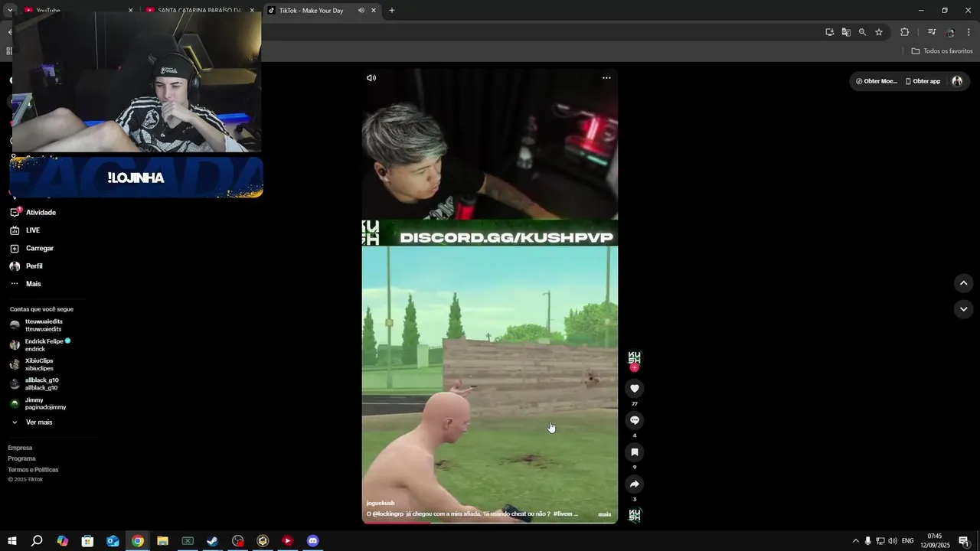Close the YouTube browser tab
Viewport: 980px width, 551px height.
coord(130,11)
